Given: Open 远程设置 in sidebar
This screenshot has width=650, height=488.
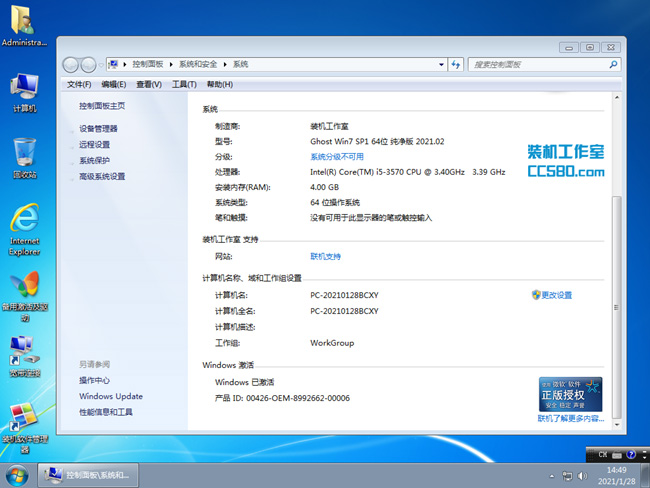Looking at the screenshot, I should pos(95,145).
